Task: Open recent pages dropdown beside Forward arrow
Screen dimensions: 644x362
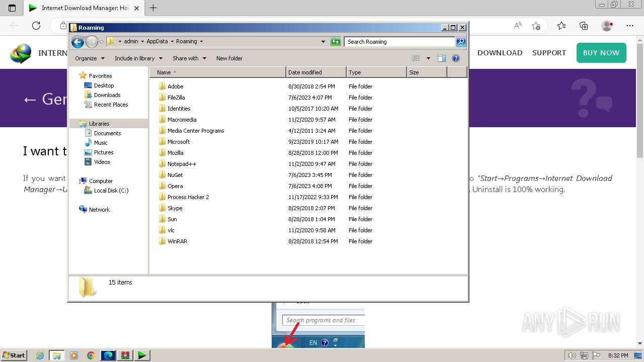Action: (x=102, y=42)
